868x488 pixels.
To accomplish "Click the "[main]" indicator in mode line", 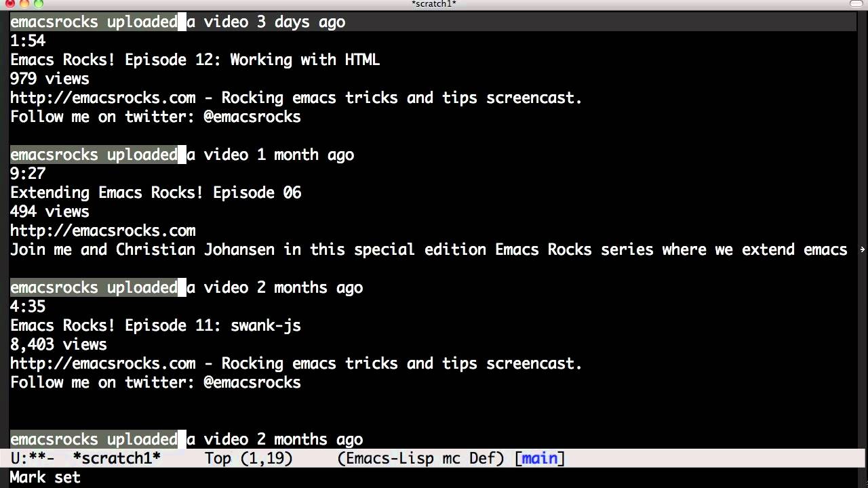I will pos(540,458).
